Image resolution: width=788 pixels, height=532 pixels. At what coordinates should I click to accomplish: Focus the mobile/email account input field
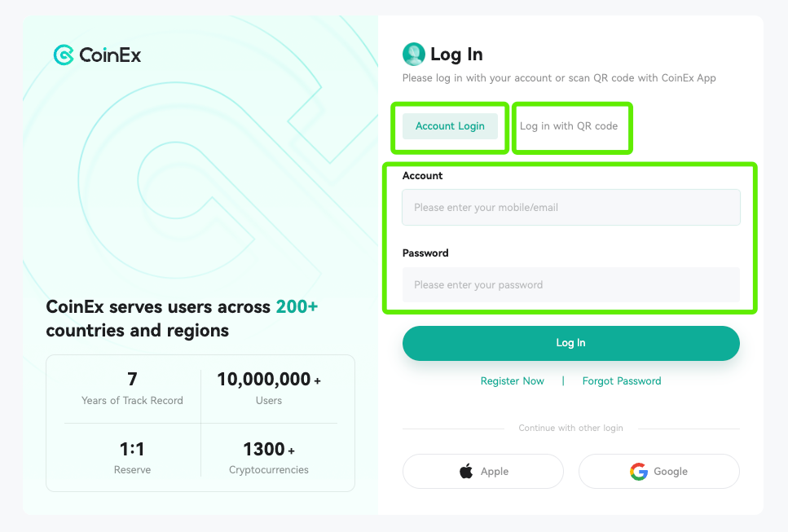570,208
